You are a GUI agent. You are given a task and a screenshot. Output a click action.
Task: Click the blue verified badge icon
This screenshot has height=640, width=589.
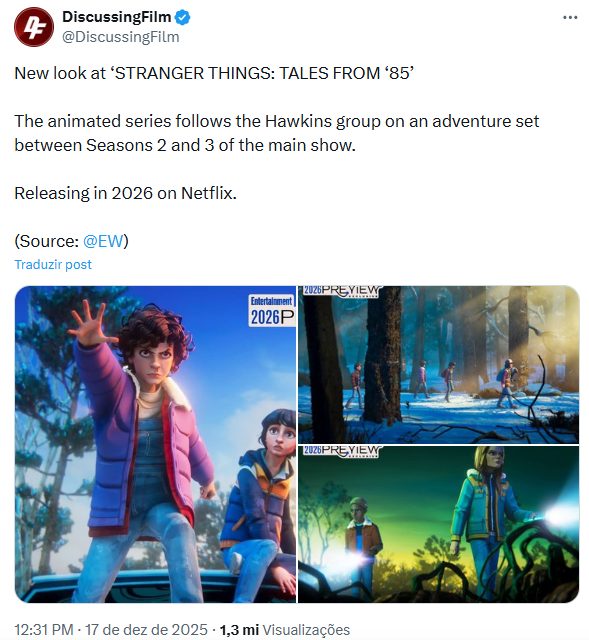[x=182, y=18]
